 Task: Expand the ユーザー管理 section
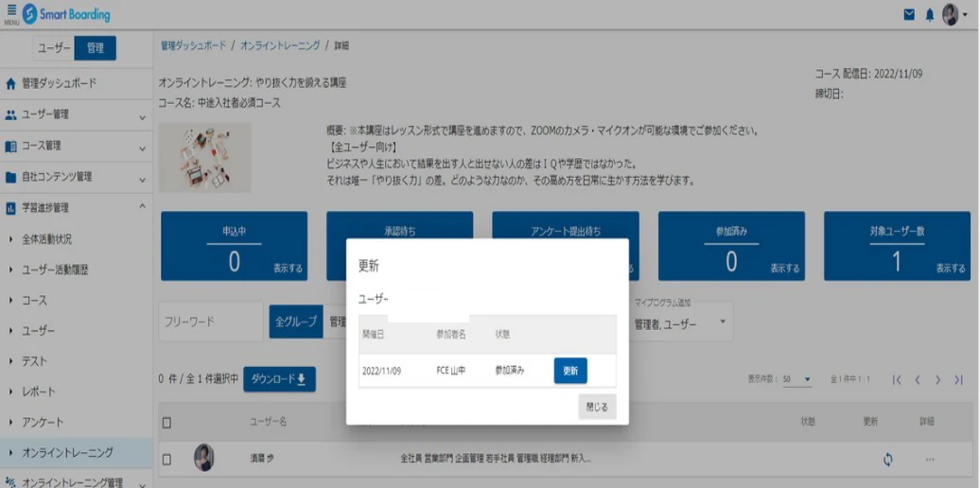click(x=143, y=116)
